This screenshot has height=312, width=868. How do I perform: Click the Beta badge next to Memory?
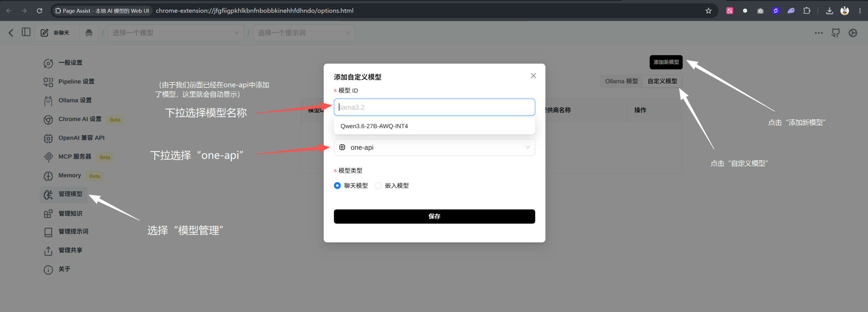pyautogui.click(x=95, y=176)
